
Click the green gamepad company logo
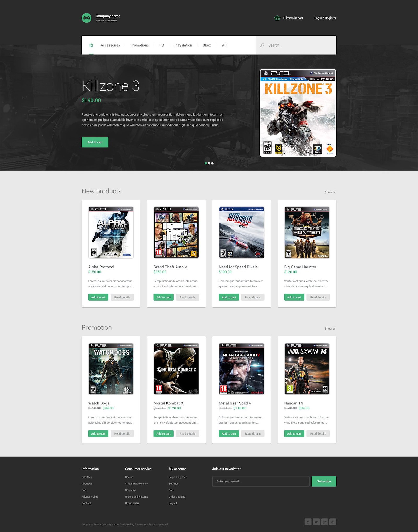point(86,18)
